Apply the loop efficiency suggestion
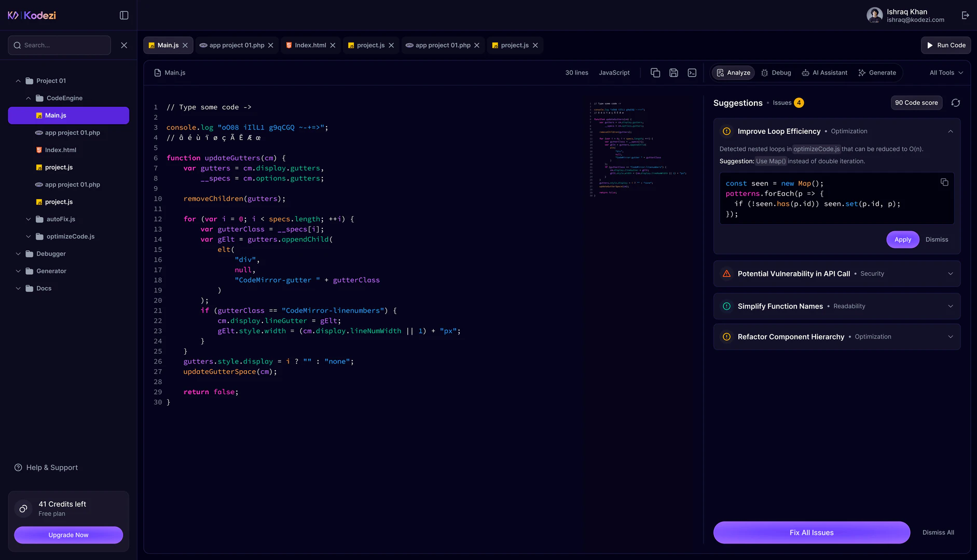 (902, 240)
